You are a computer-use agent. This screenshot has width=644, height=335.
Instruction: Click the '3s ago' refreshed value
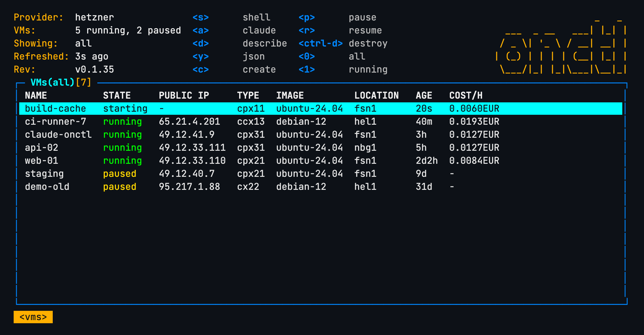click(92, 56)
